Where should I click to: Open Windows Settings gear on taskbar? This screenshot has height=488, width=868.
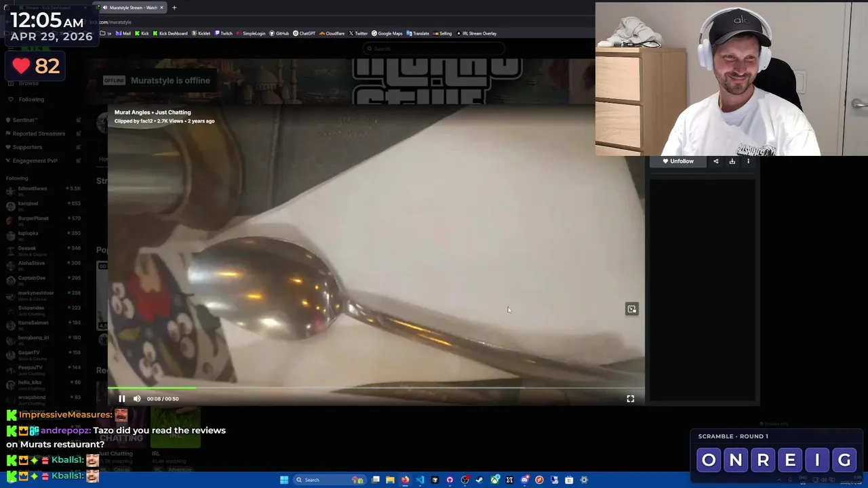pos(584,480)
